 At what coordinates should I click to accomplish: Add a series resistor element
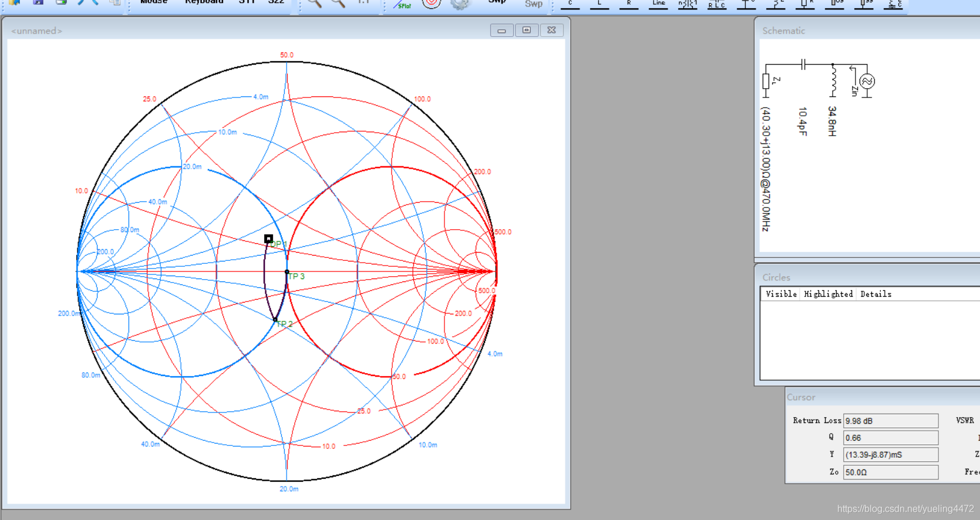pos(629,5)
